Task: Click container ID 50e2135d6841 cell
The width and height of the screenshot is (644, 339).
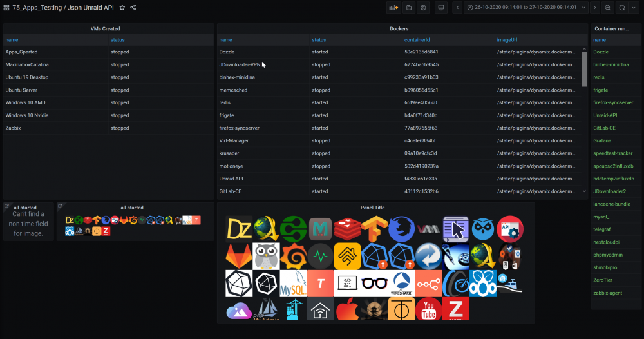Action: [x=421, y=52]
